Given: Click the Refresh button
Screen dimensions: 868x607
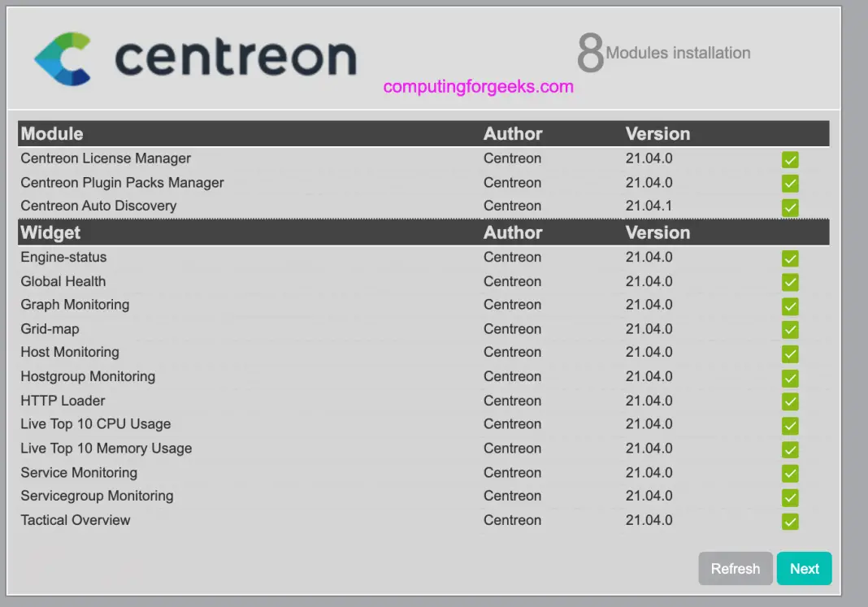Looking at the screenshot, I should (x=735, y=568).
